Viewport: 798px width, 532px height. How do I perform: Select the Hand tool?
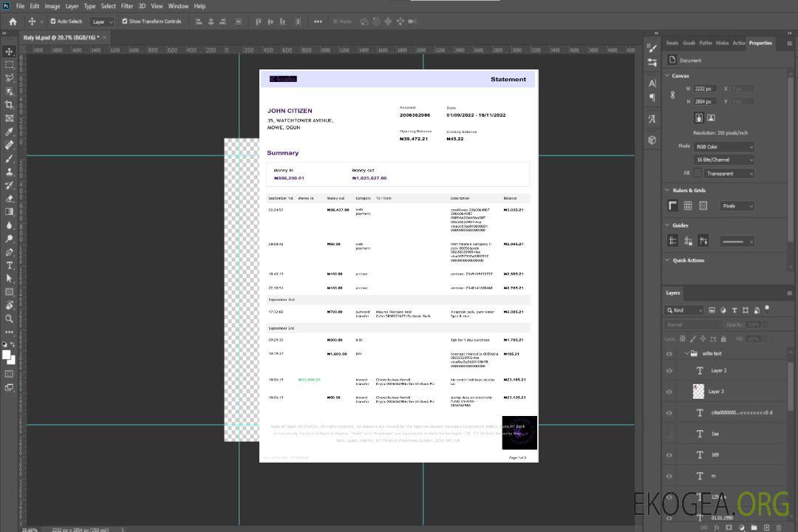(9, 305)
